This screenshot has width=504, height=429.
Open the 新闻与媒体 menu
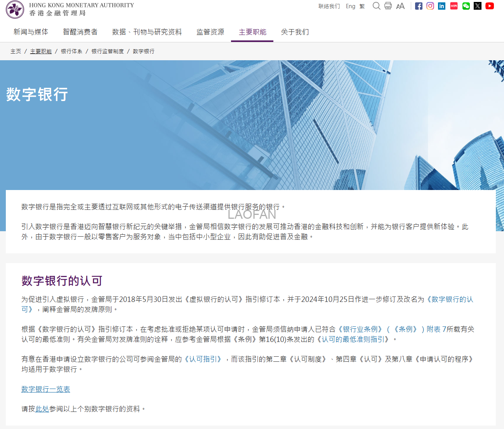click(x=30, y=32)
